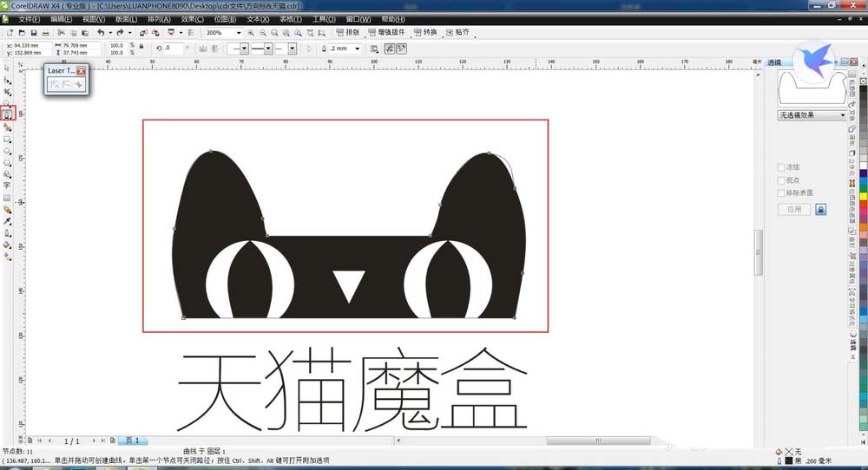This screenshot has width=868, height=470.
Task: Toggle the 视点 checkbox
Action: click(x=781, y=180)
